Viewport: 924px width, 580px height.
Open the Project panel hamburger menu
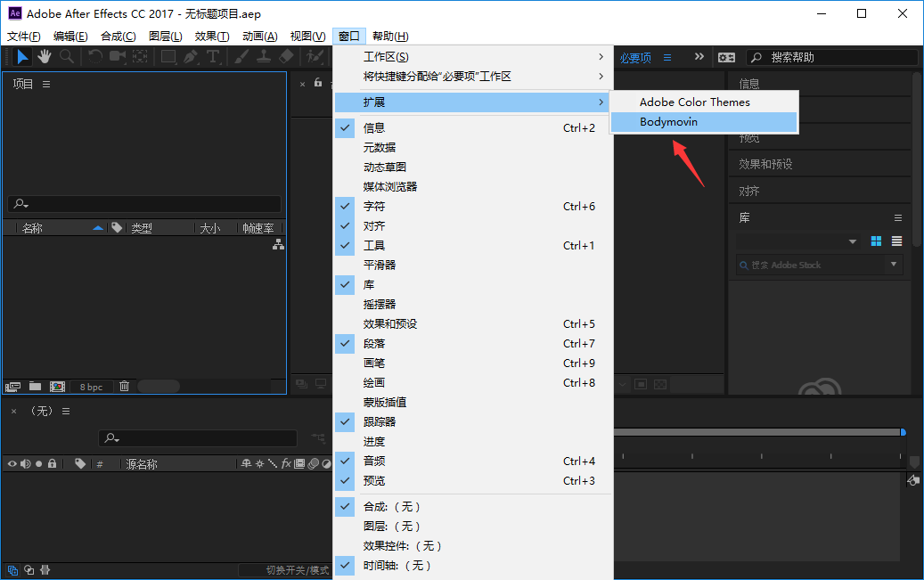point(46,85)
